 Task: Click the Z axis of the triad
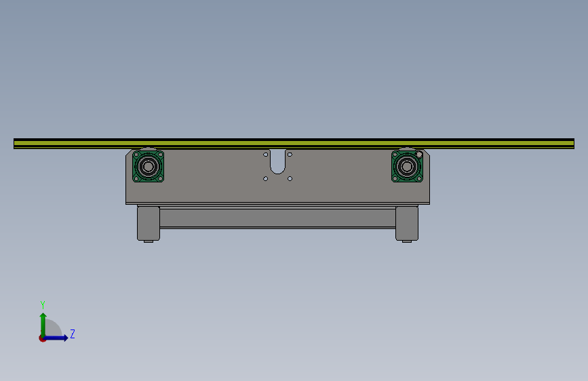click(56, 338)
